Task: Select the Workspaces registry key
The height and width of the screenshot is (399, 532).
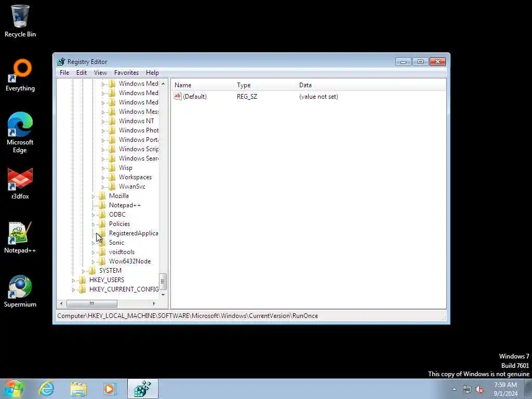Action: (x=135, y=177)
